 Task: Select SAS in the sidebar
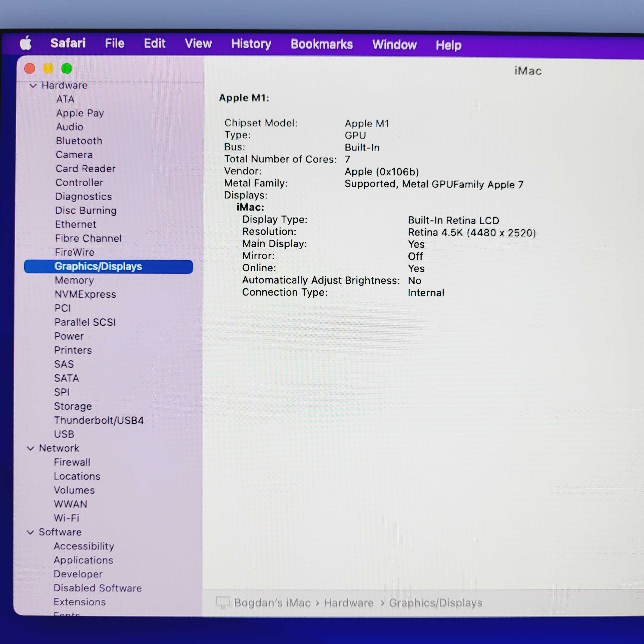64,364
